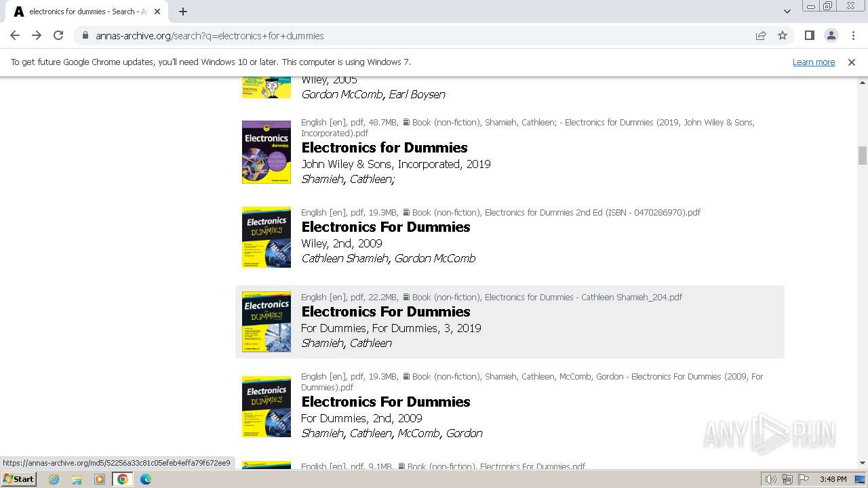This screenshot has height=488, width=868.
Task: Launch Microsoft Edge from the taskbar
Action: tap(146, 479)
